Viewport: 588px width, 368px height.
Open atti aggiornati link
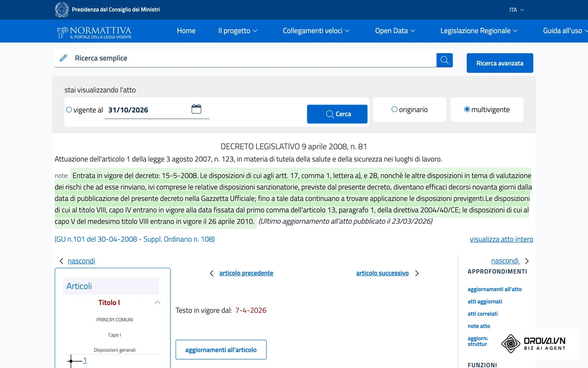coord(485,301)
